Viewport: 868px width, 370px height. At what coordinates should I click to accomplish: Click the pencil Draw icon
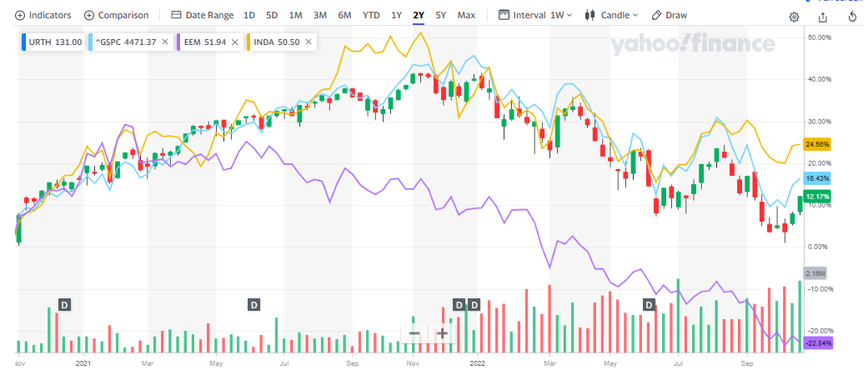[x=656, y=15]
